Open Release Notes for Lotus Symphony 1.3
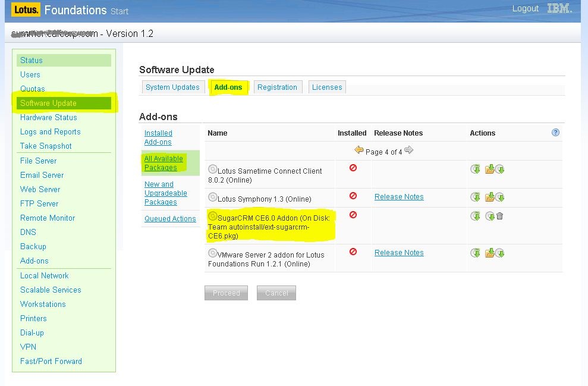Screen dimensions: 588x386 coord(399,196)
